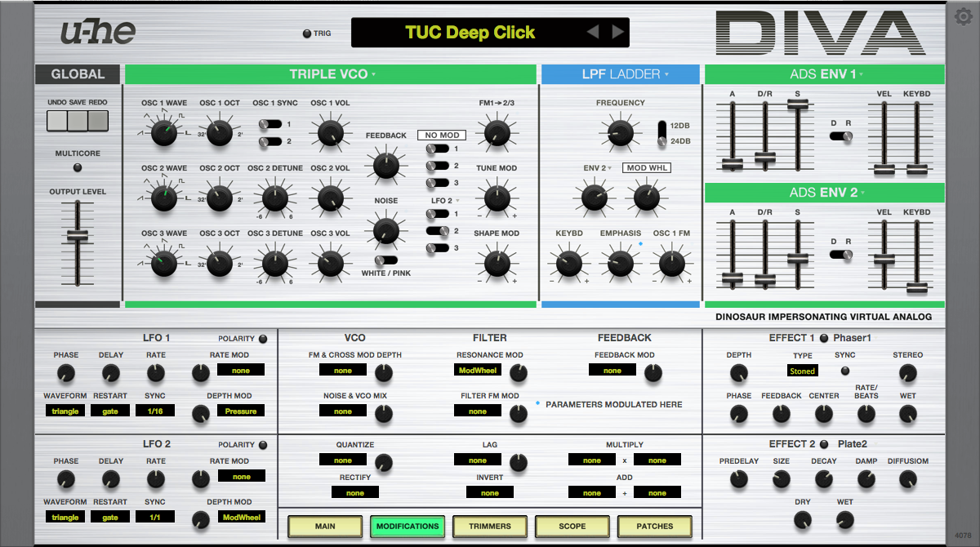Click the OSC 2 DETUNE knob

(x=275, y=198)
